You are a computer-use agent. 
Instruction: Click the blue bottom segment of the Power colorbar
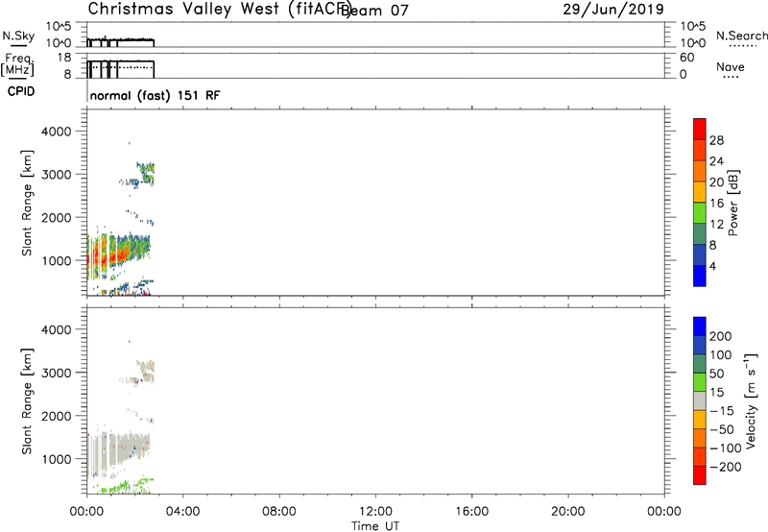coord(700,276)
